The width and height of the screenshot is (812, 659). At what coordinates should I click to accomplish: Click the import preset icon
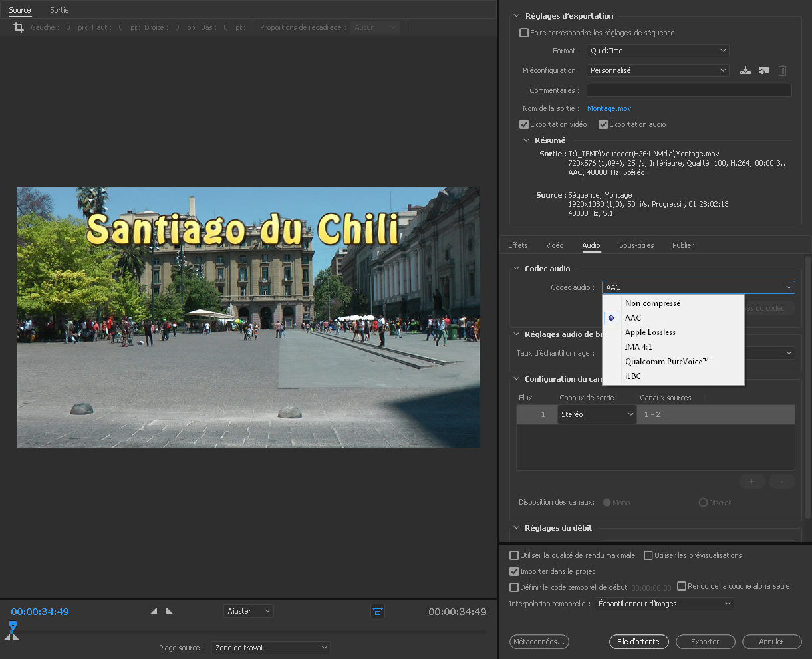(x=763, y=70)
